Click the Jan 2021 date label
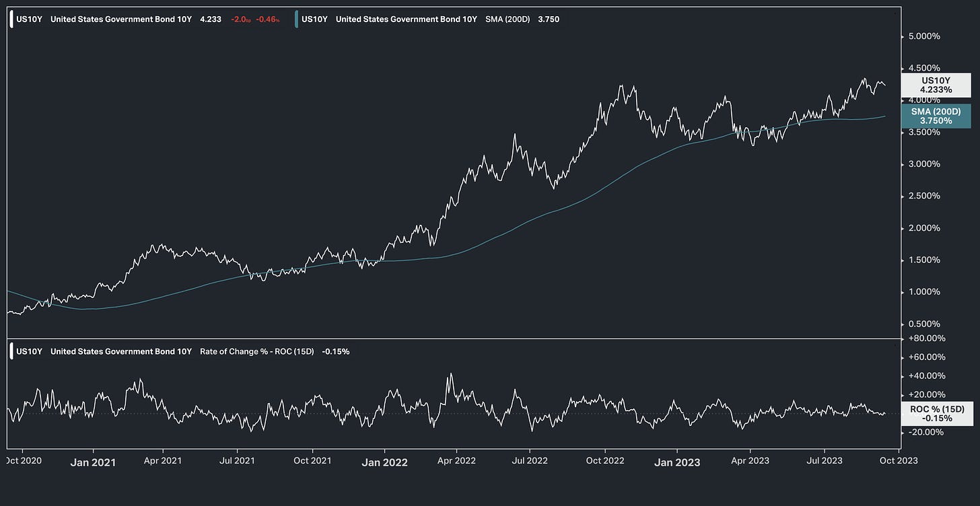 click(92, 462)
